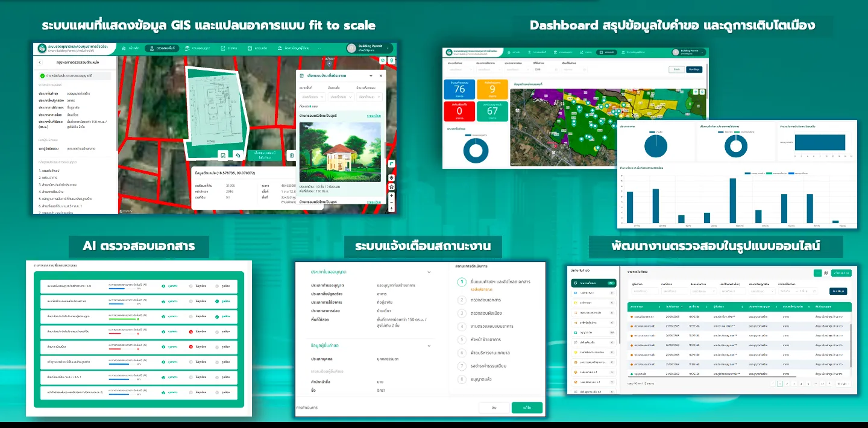Viewport: 868px width, 428px height.
Task: Collapse the house plan panel using its chevron
Action: pyautogui.click(x=370, y=76)
